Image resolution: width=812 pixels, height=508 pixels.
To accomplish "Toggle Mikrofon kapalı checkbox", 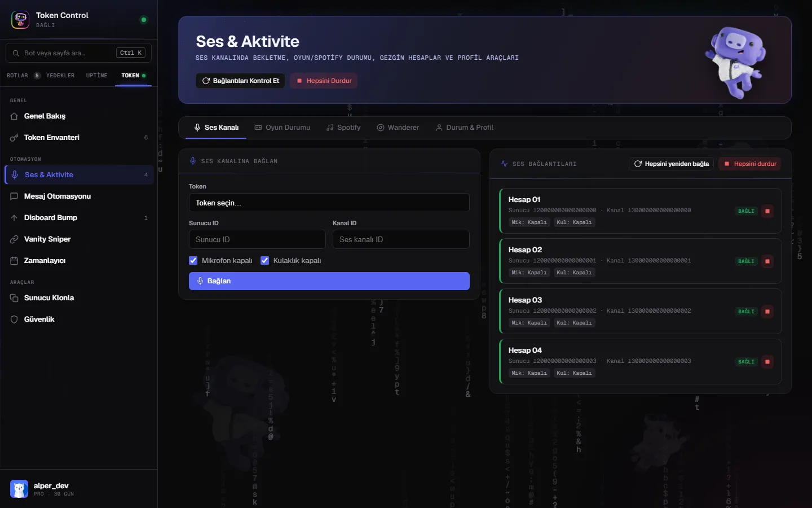I will 193,261.
